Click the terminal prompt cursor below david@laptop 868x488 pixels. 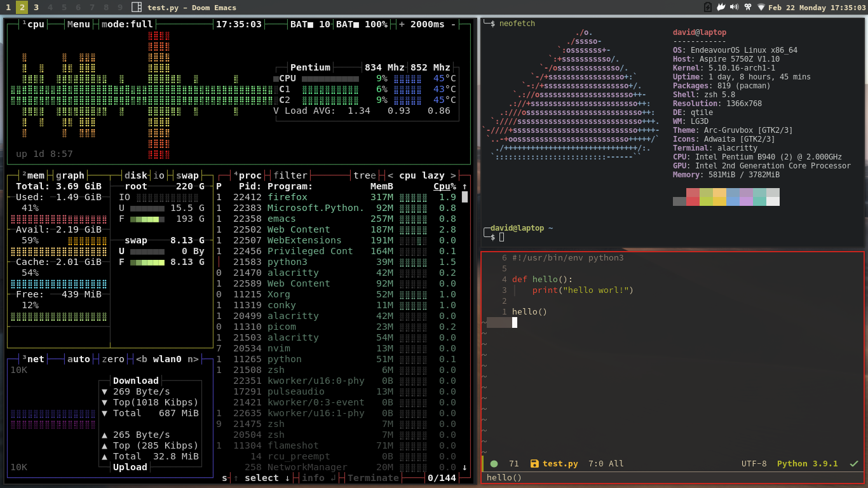(501, 237)
